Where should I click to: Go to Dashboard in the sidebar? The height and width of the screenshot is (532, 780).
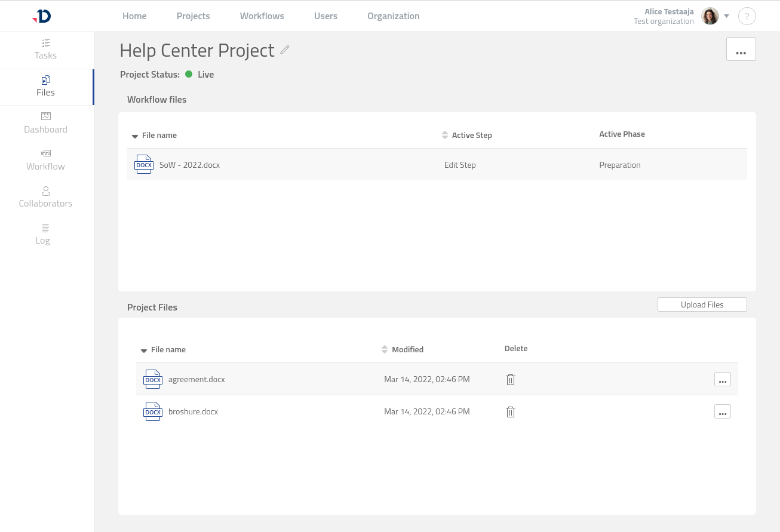(45, 124)
